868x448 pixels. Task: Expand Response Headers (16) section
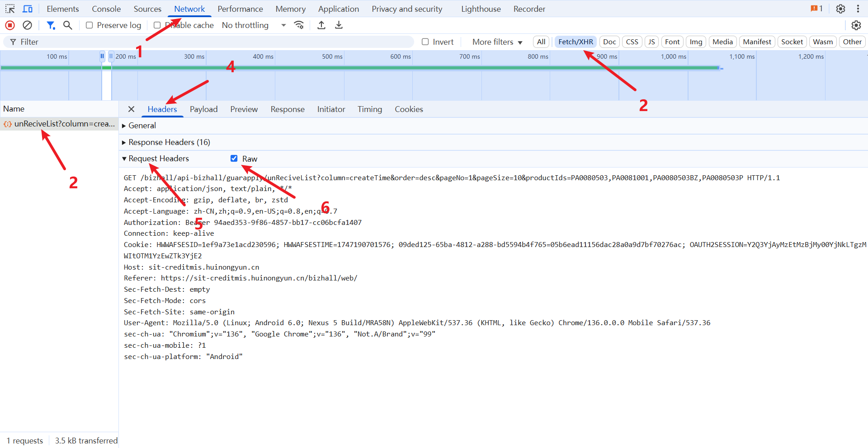[169, 142]
